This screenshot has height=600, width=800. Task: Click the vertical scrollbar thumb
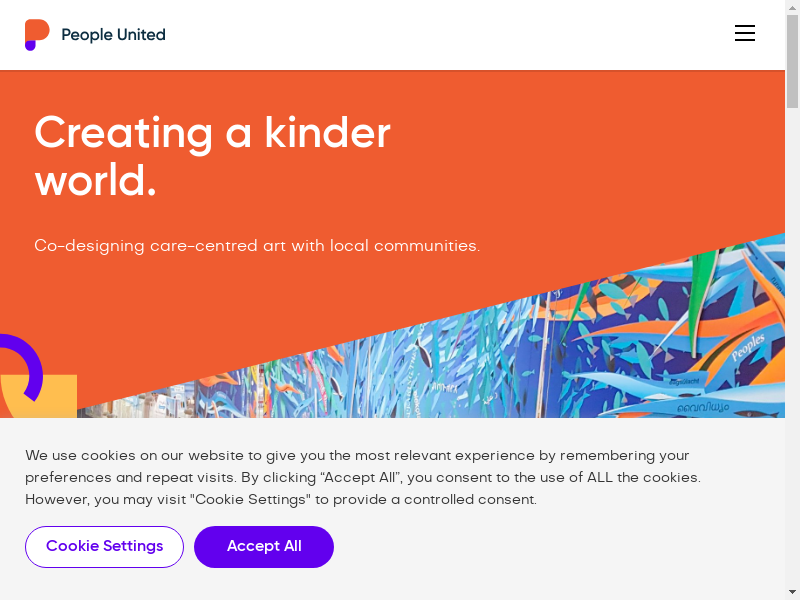click(792, 62)
